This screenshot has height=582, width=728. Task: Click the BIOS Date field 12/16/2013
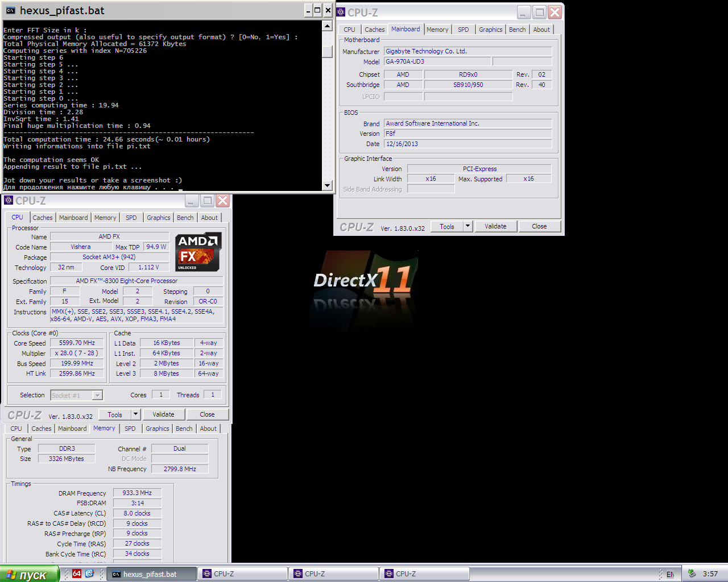pos(468,144)
